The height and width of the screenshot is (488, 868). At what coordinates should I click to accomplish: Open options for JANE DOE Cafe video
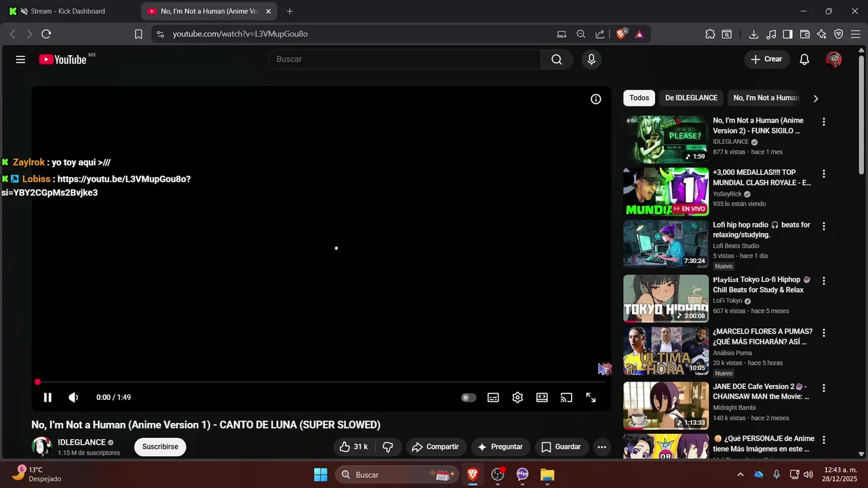click(824, 388)
